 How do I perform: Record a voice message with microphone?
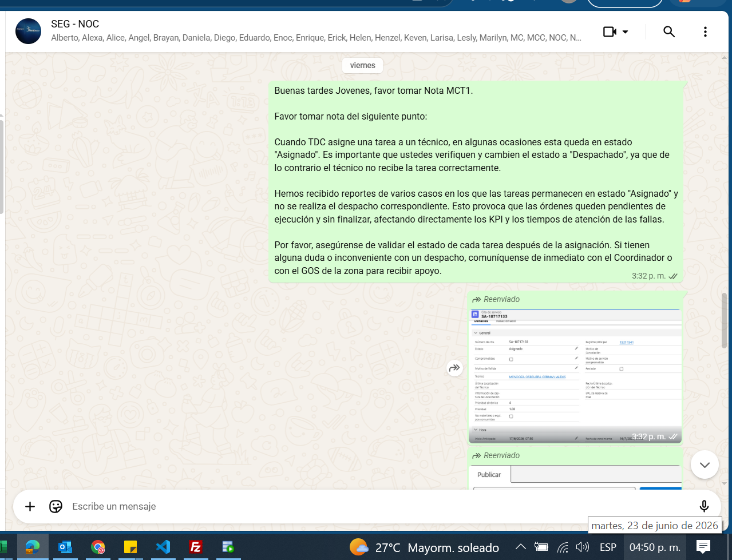tap(704, 506)
